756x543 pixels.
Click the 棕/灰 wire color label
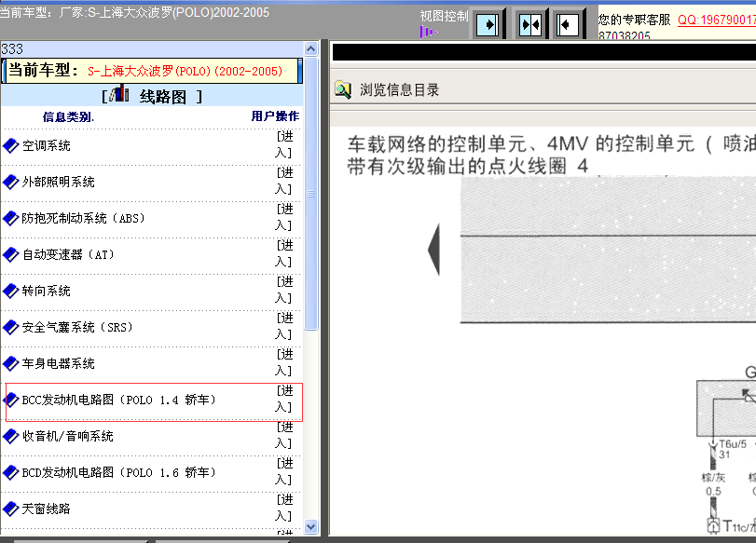(x=713, y=478)
